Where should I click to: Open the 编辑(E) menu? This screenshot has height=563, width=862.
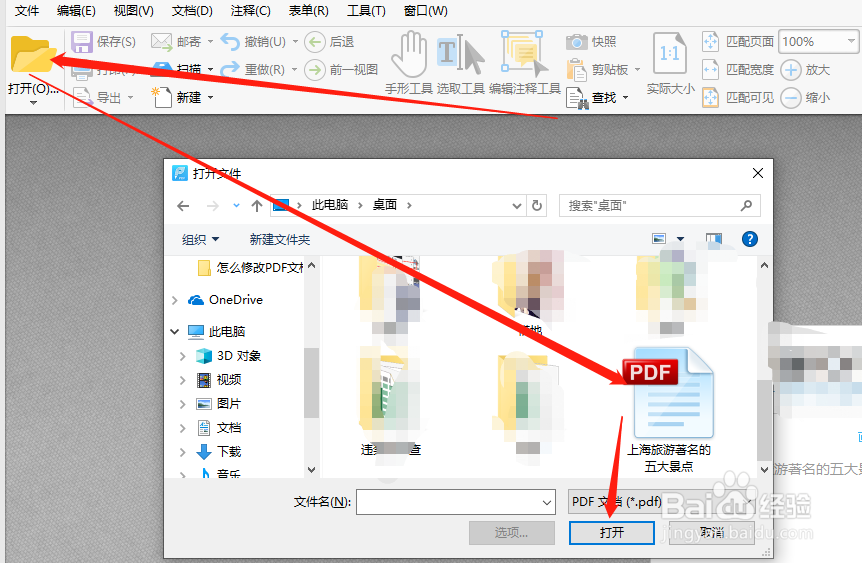tap(76, 10)
